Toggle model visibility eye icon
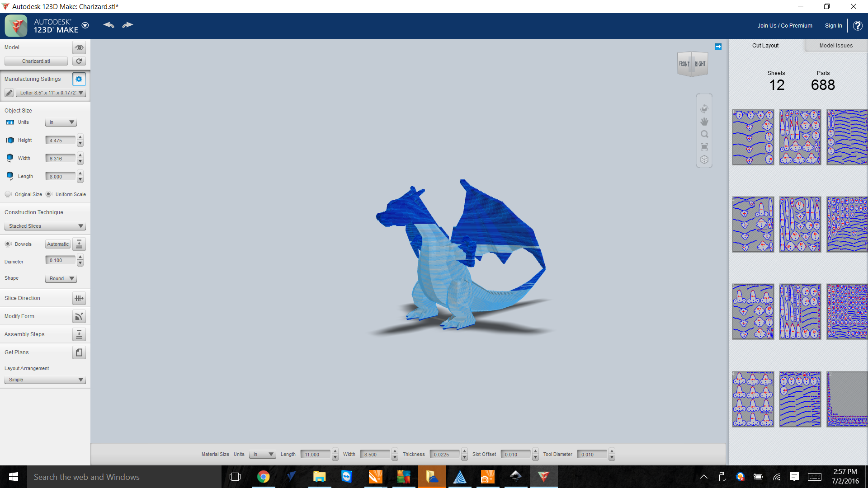Screen dimensions: 868x488 click(x=79, y=47)
